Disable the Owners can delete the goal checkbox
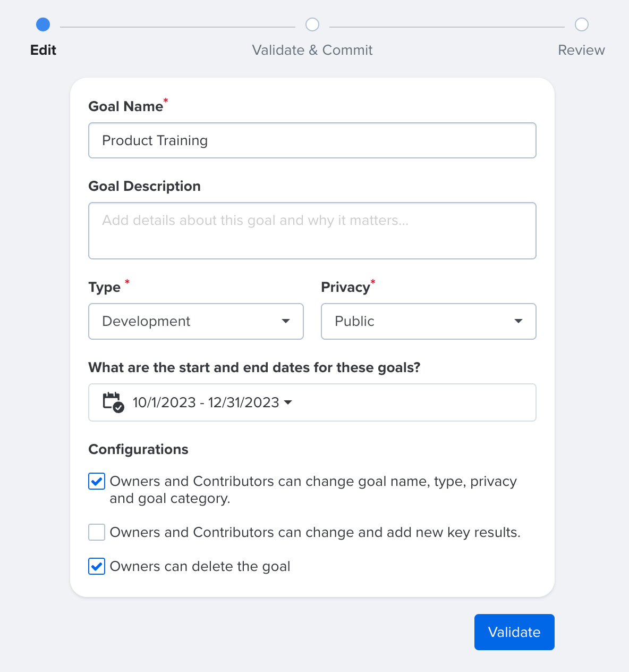Viewport: 629px width, 672px height. (x=96, y=566)
